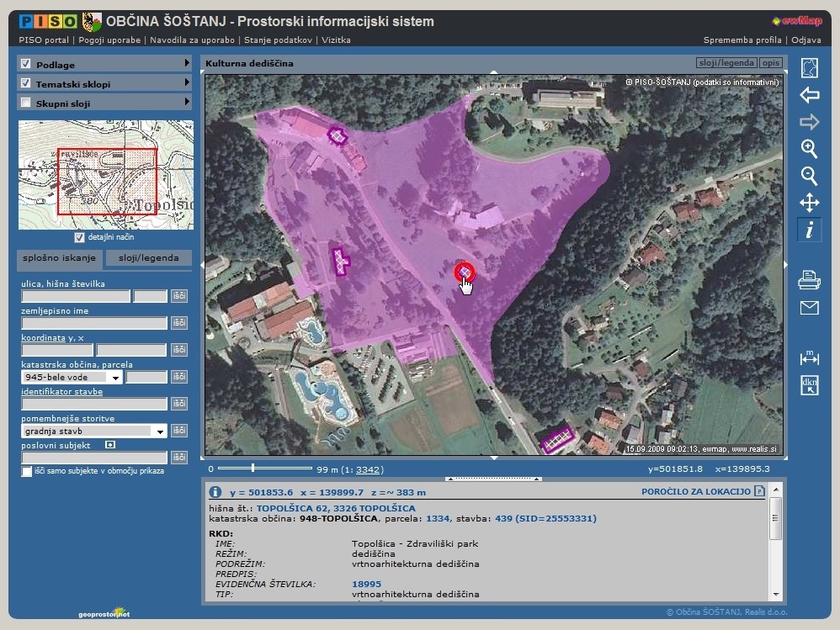Switch to the sloji/legenda tab
Viewport: 840px width, 630px height.
(x=148, y=258)
